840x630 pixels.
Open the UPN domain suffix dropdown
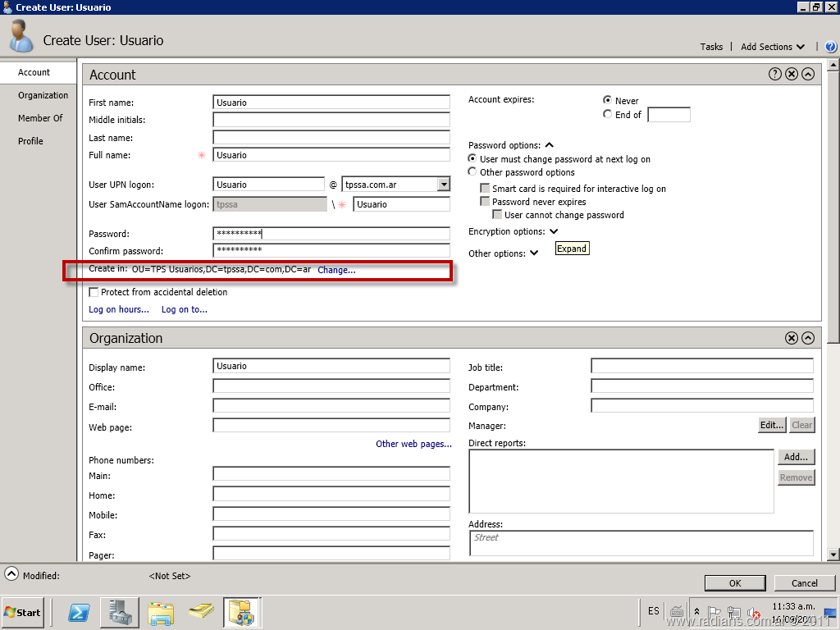443,185
